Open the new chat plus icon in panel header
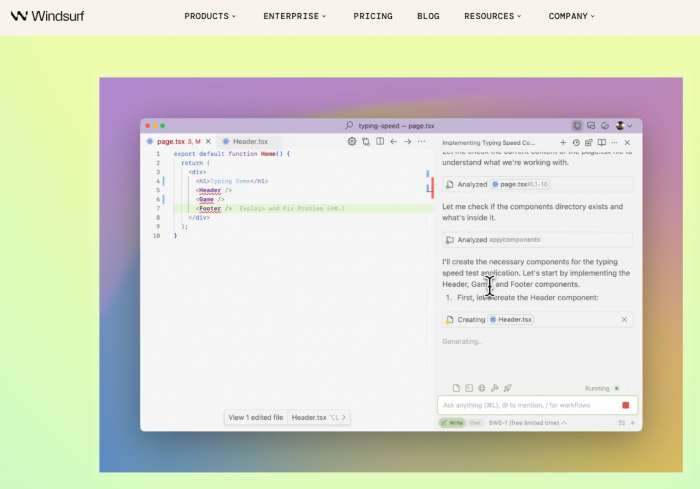Screen dimensions: 700x489 coord(563,143)
